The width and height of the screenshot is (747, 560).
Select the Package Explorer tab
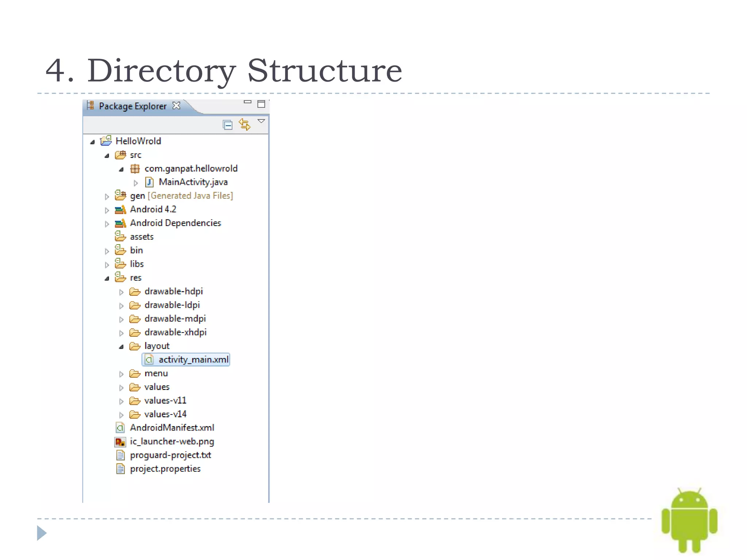coord(133,106)
